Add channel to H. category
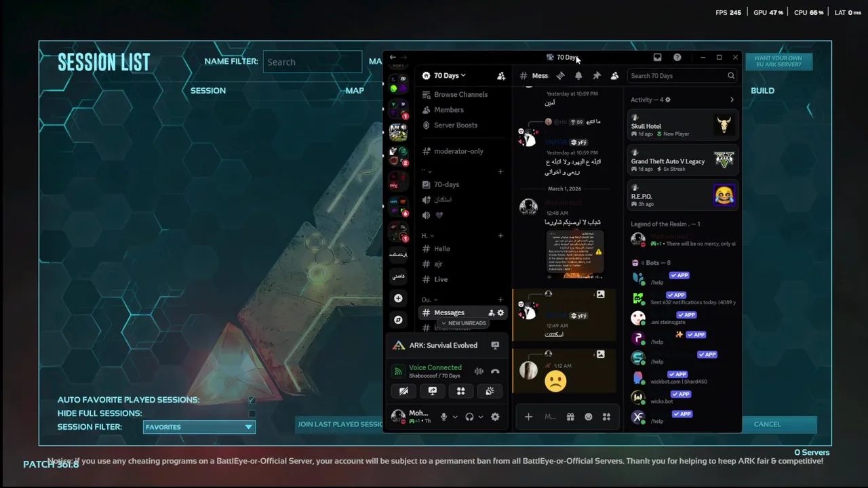868x488 pixels. (x=500, y=236)
